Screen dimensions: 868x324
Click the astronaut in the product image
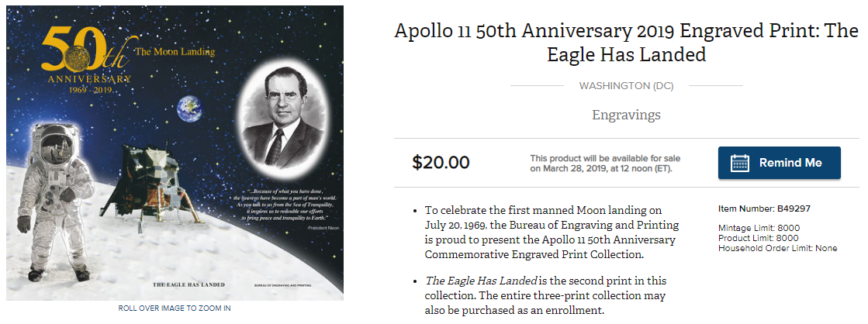point(55,202)
